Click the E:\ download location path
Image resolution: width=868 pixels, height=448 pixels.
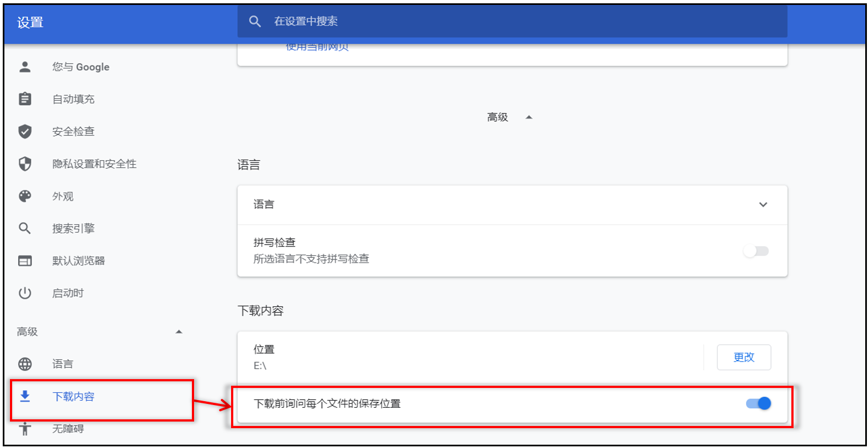[260, 366]
